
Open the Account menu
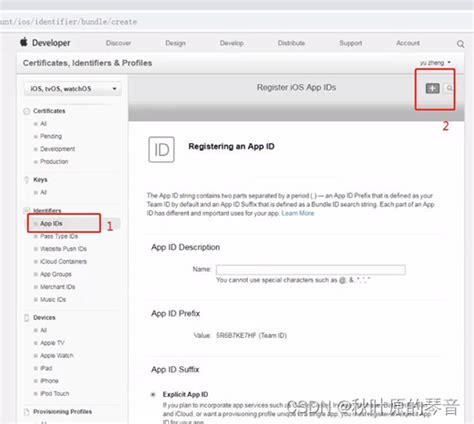408,43
